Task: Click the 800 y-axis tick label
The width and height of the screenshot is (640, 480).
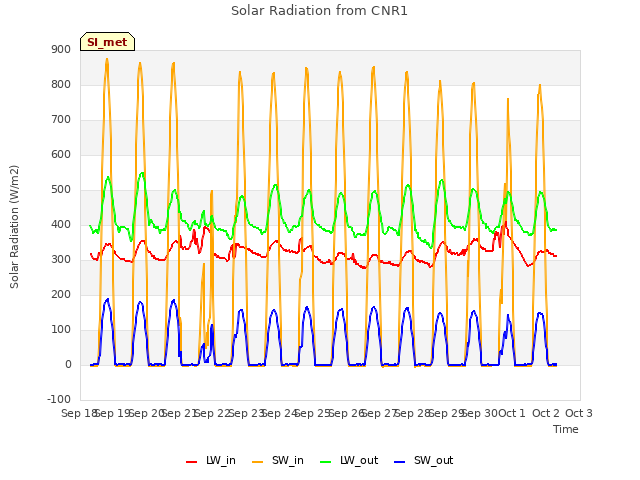Action: click(x=61, y=84)
